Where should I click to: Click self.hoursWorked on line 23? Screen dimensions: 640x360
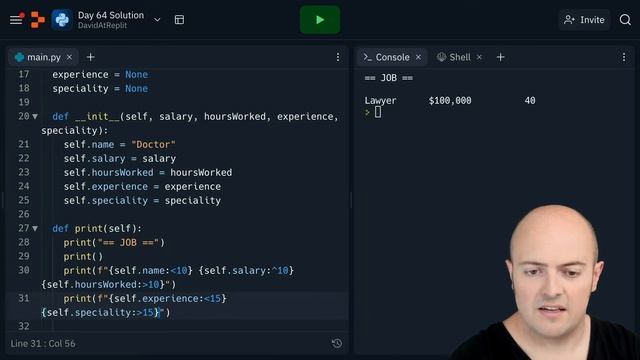[x=109, y=172]
